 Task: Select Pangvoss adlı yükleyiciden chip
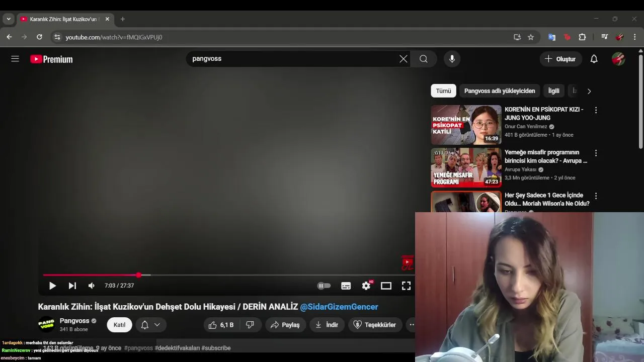[500, 91]
